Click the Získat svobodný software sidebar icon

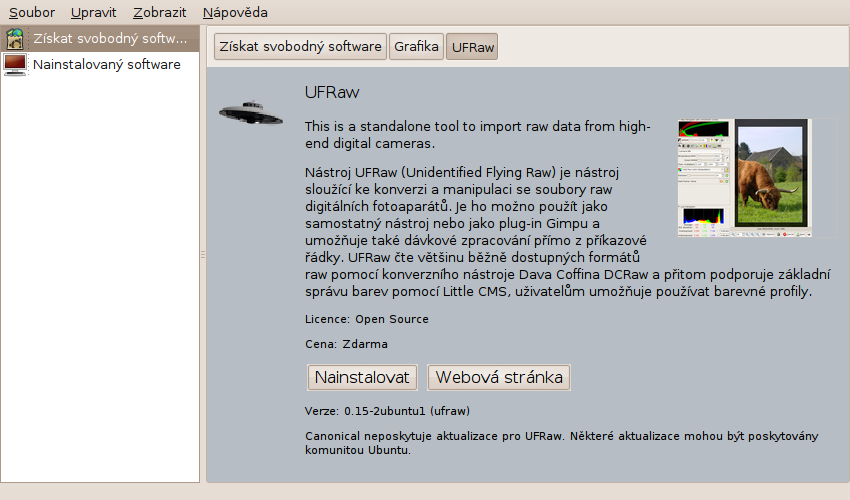click(x=15, y=39)
